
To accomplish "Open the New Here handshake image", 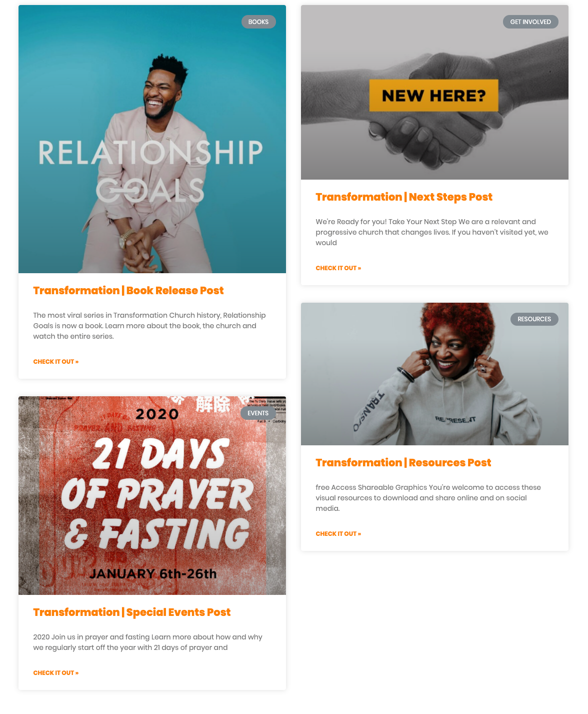I will [434, 93].
